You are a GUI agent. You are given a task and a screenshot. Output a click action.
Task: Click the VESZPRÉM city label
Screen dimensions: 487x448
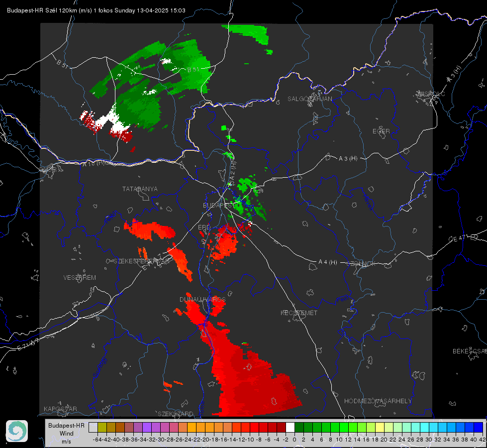coord(80,277)
